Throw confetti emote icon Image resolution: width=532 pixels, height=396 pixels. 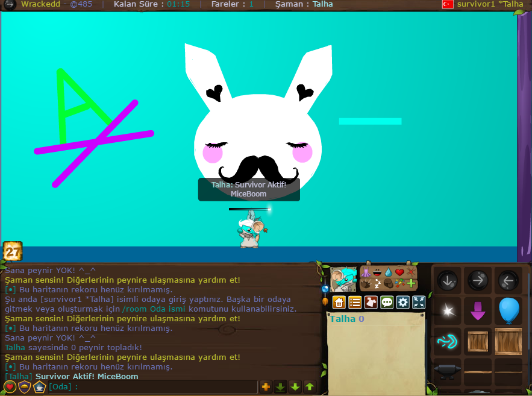pyautogui.click(x=399, y=283)
